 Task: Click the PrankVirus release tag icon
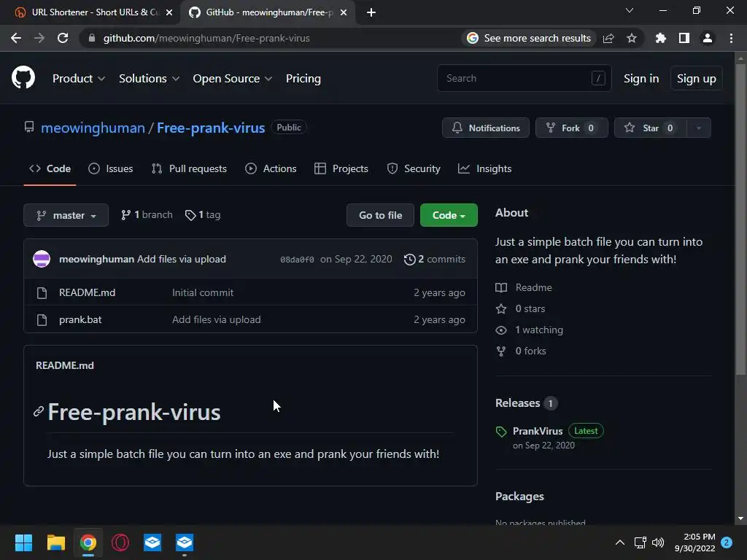point(501,432)
